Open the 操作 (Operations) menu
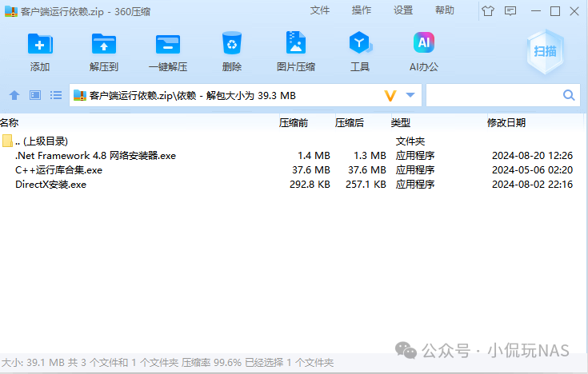The image size is (588, 374). pos(362,10)
